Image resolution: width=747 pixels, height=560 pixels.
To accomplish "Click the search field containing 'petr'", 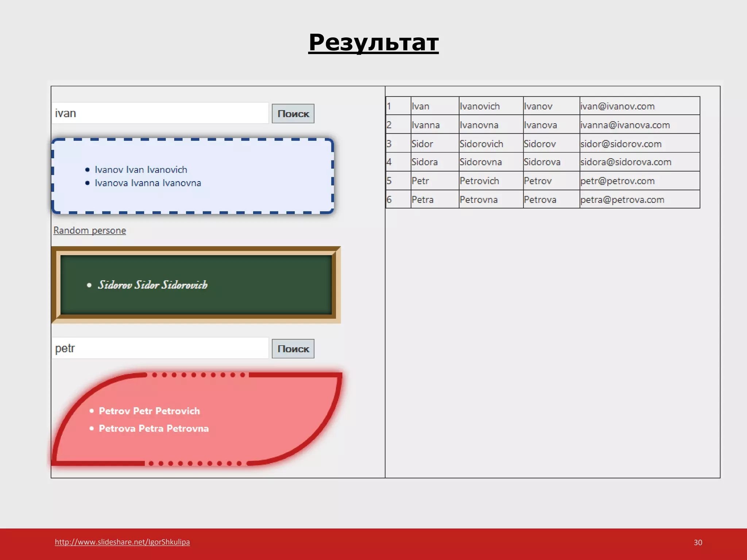I will pos(160,348).
